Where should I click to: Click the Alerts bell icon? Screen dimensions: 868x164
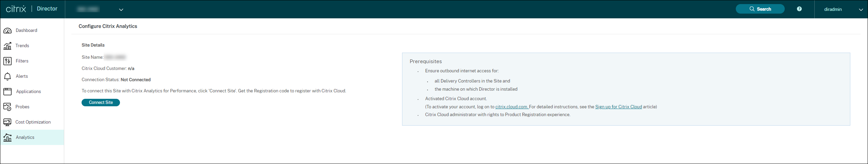(x=7, y=76)
